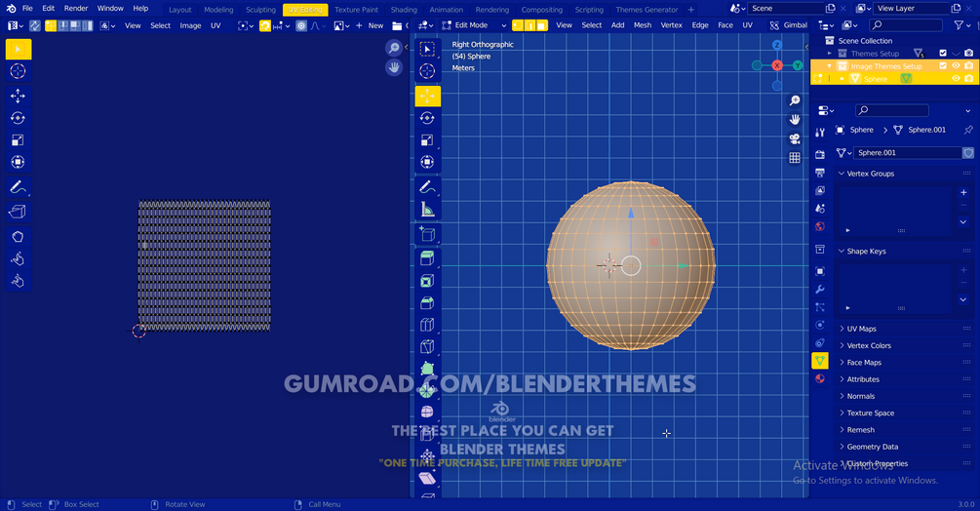
Task: Select the Measure tool in 3D viewport
Action: point(427,210)
